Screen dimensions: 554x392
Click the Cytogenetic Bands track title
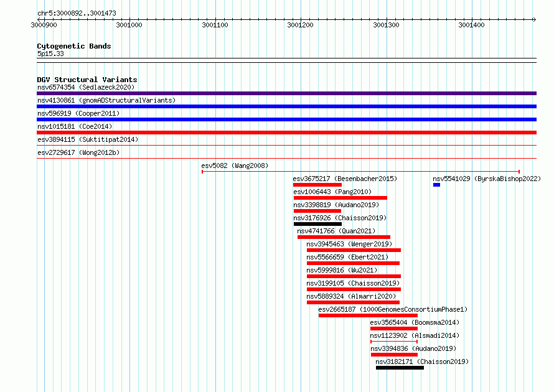[74, 46]
